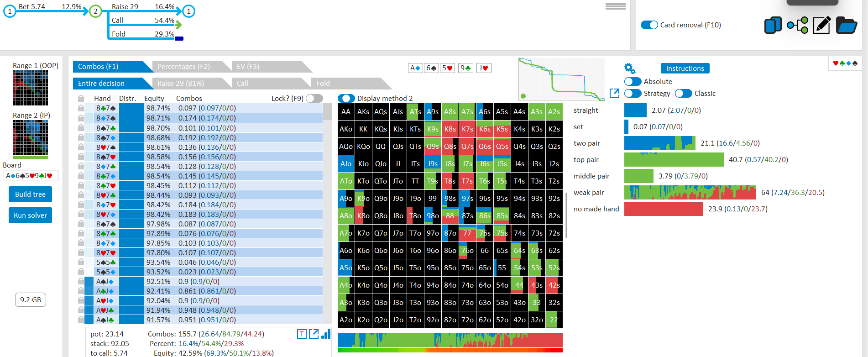868x357 pixels.
Task: Click the lock icon for 8♣7♠ row
Action: click(81, 108)
